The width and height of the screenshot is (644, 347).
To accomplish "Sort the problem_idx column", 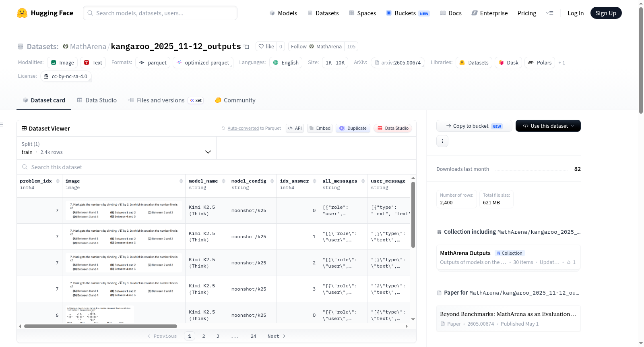I will 58,181.
